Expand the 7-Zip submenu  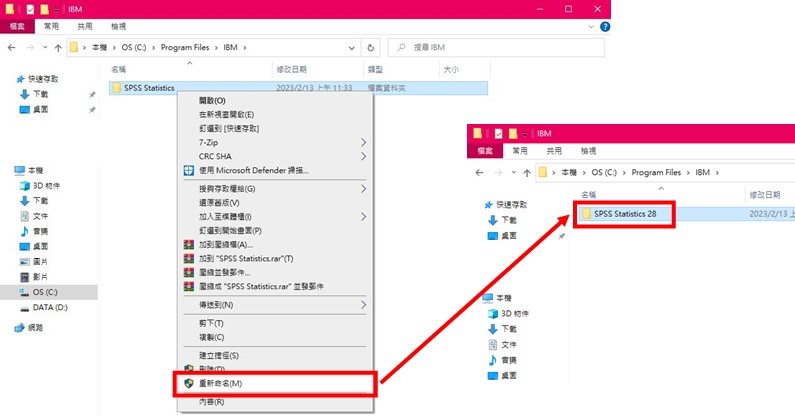pos(275,143)
